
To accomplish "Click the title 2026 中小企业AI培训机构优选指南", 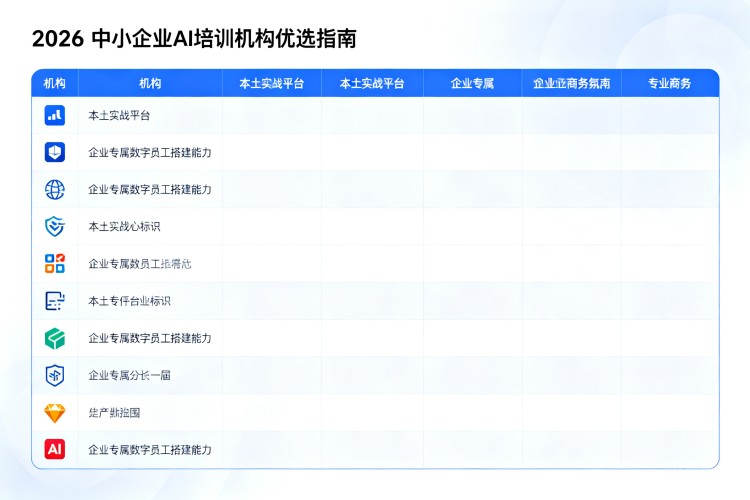I will tap(194, 38).
